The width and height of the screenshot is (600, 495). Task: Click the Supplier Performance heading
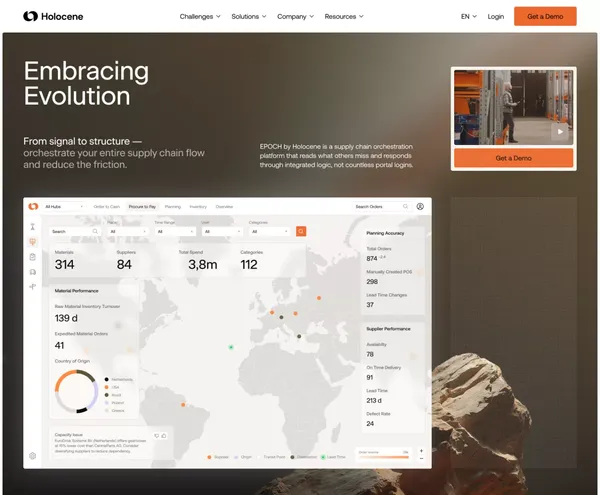(388, 329)
